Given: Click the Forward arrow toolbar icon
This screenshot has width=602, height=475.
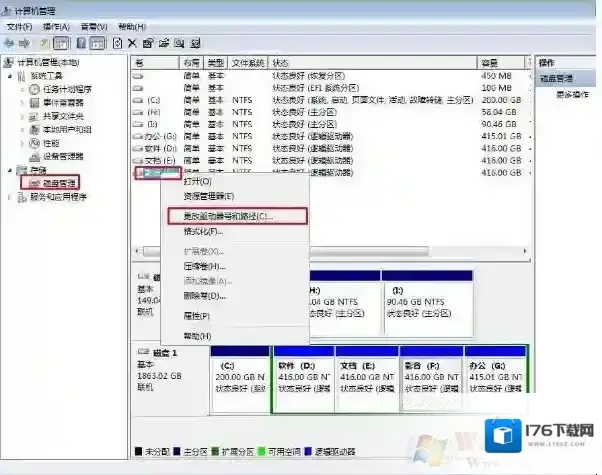Looking at the screenshot, I should [25, 43].
